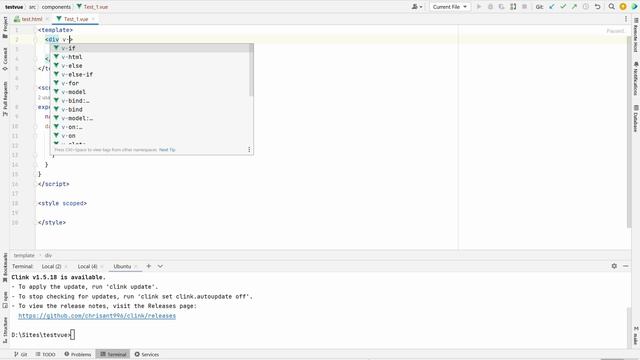Choose v-on:… completion entry
The image size is (640, 360).
151,127
